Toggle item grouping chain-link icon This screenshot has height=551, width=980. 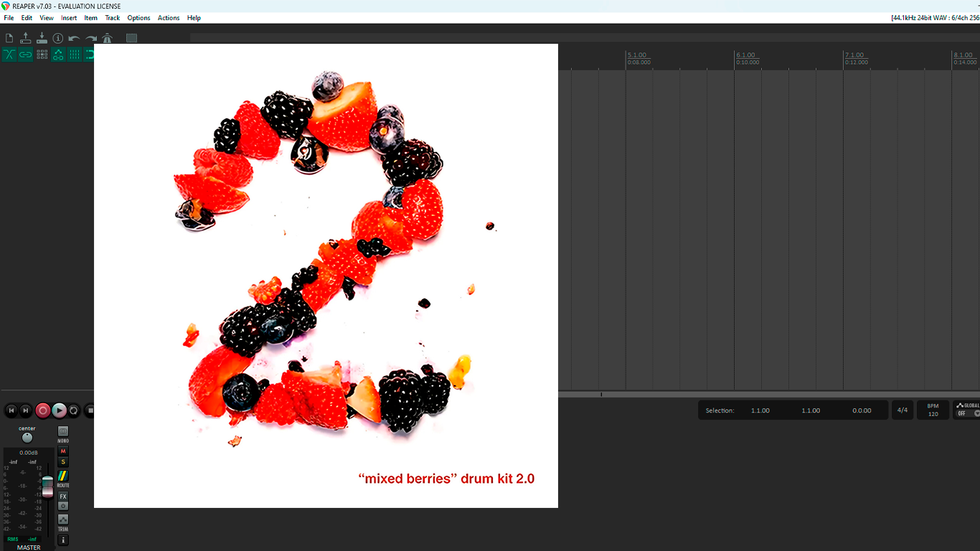coord(25,55)
